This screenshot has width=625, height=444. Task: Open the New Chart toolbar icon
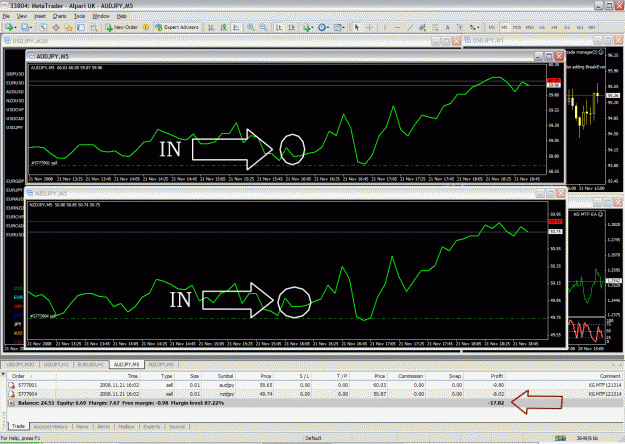(10, 27)
